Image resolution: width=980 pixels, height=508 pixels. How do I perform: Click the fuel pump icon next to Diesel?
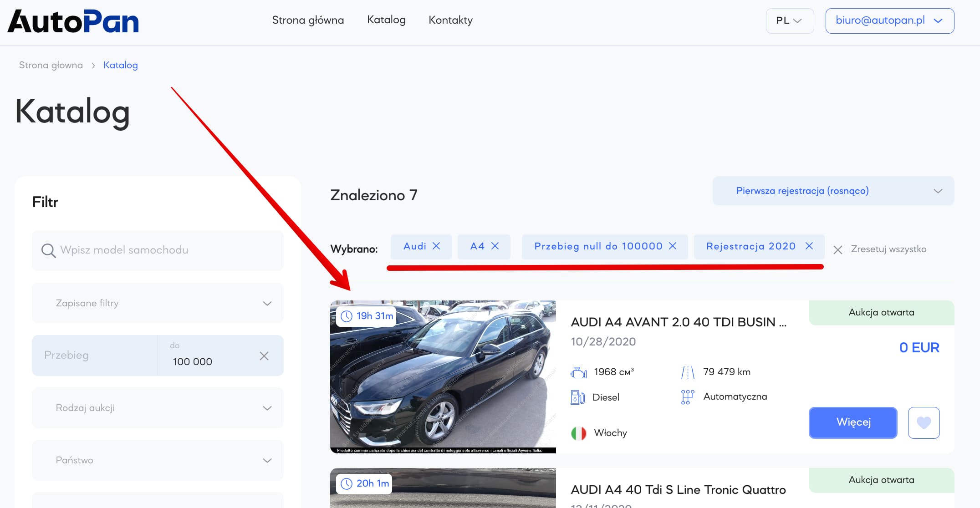point(578,396)
